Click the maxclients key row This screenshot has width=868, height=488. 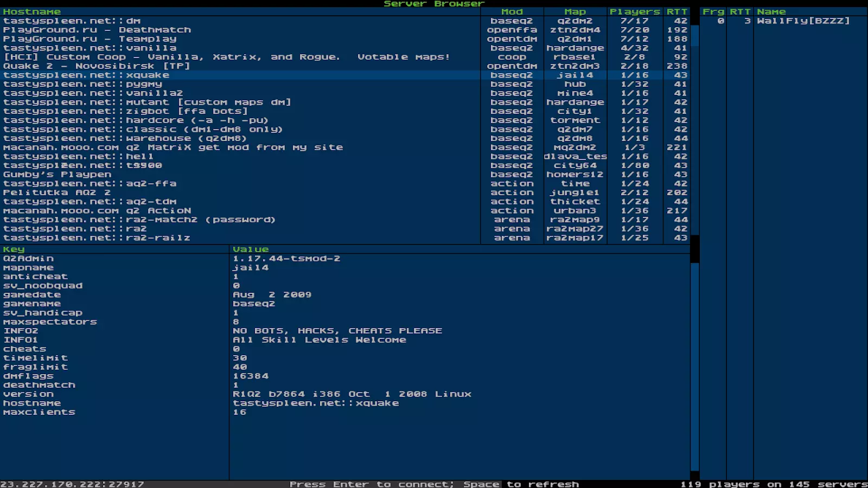345,412
